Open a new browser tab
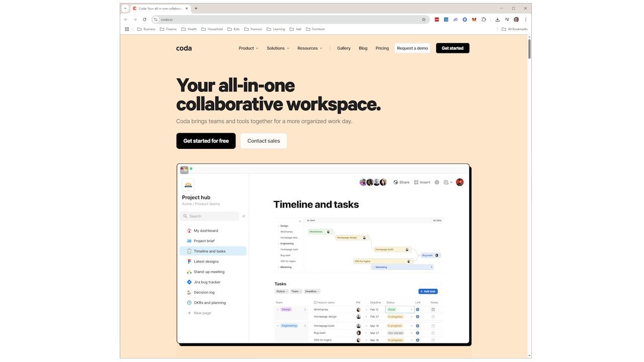The image size is (644, 362). 196,8
